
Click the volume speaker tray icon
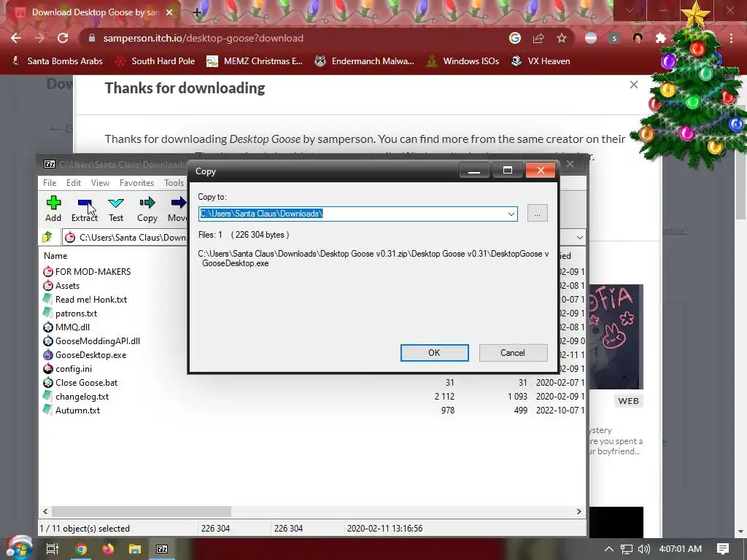coord(643,549)
